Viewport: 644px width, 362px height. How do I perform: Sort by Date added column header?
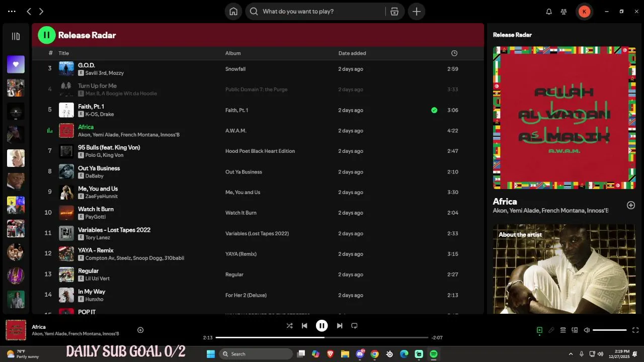tap(352, 53)
